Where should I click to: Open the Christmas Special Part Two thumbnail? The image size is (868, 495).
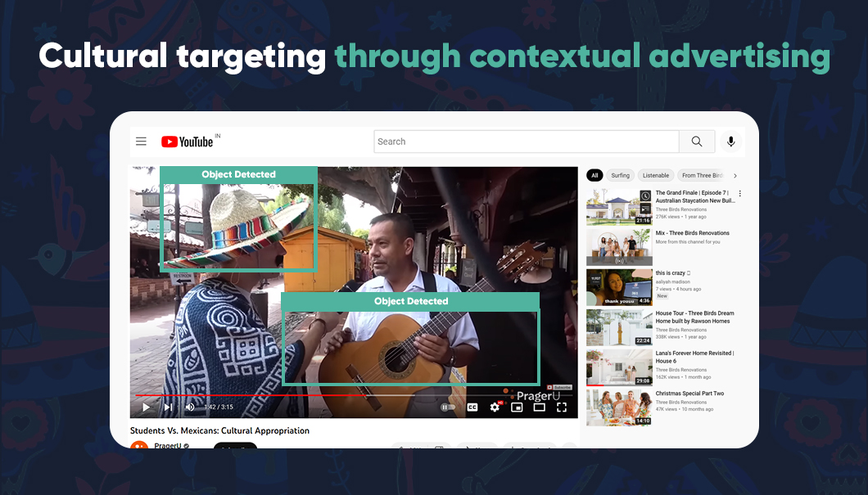tap(619, 407)
